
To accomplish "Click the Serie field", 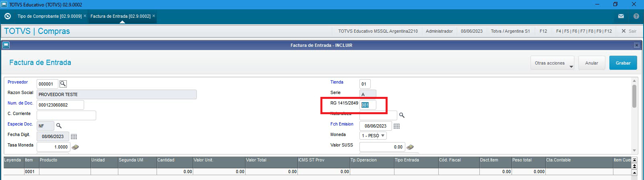I will tap(368, 94).
